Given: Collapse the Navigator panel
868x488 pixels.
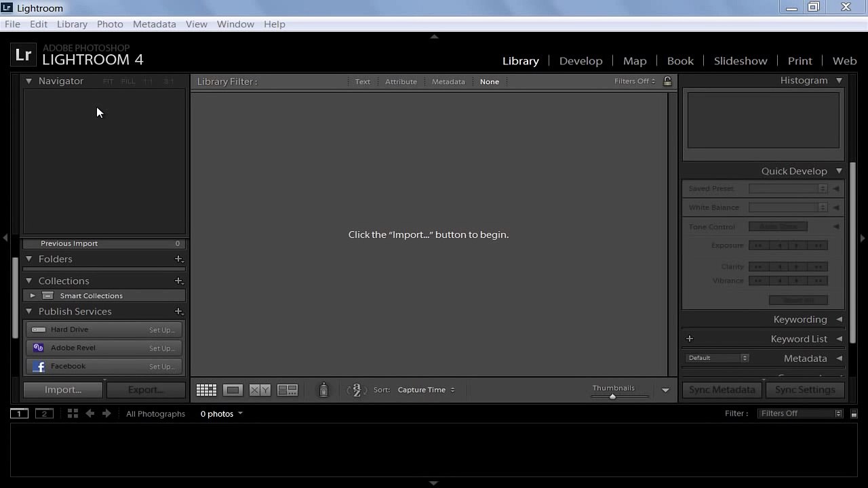Looking at the screenshot, I should pos(28,81).
